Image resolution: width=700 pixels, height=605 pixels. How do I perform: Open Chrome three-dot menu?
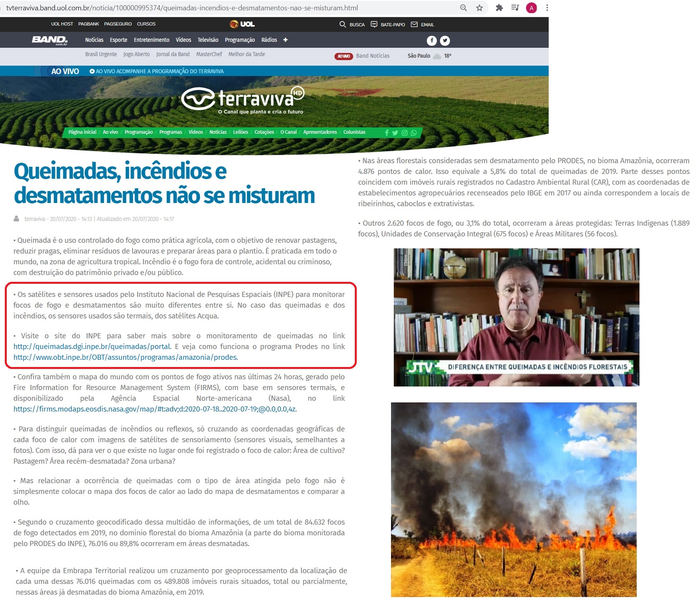pyautogui.click(x=547, y=8)
